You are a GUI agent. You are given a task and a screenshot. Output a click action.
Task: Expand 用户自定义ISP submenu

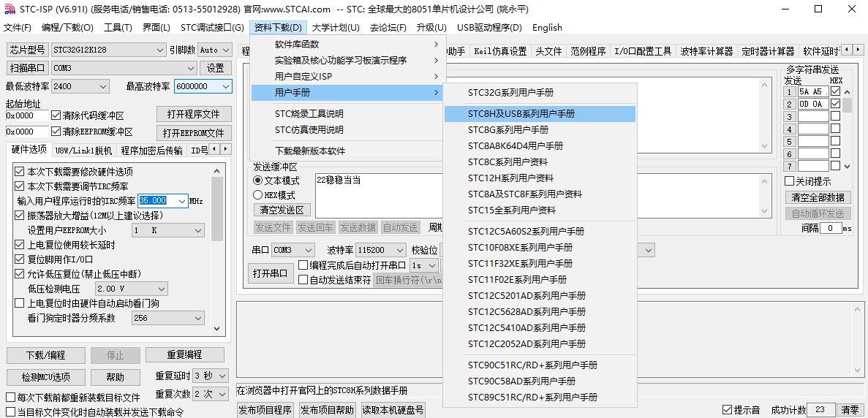[347, 76]
